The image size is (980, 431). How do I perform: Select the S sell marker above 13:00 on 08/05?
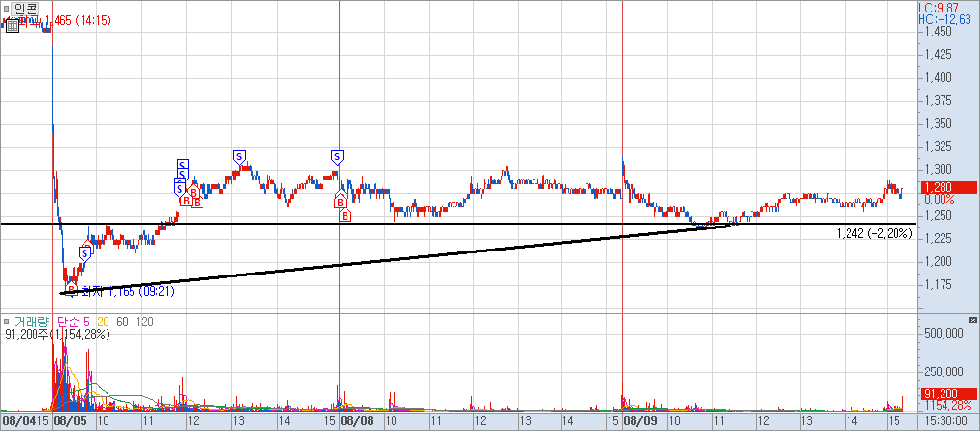click(x=239, y=156)
